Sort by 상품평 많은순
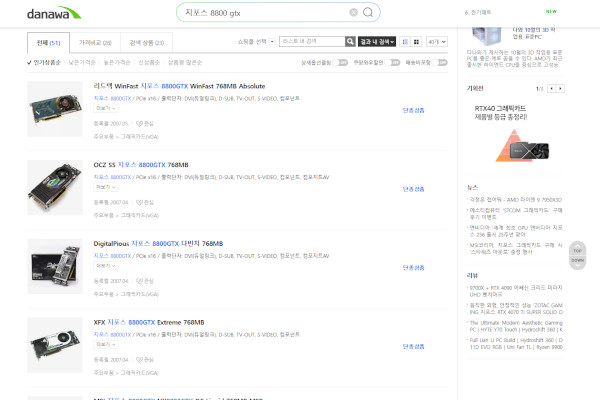 coord(185,62)
